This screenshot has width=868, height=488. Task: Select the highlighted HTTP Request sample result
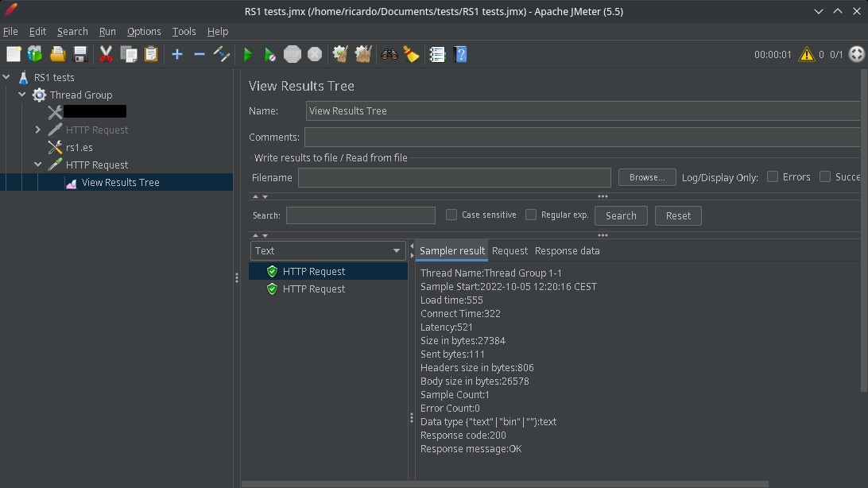click(328, 271)
